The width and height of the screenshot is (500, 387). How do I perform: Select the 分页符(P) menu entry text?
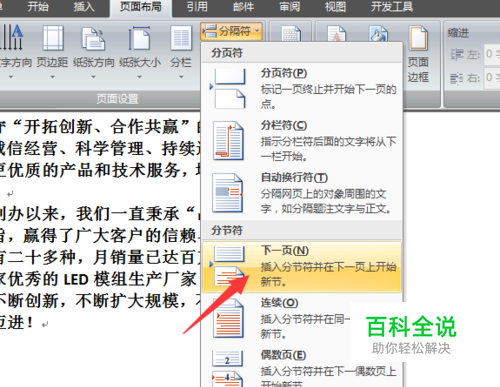point(284,73)
